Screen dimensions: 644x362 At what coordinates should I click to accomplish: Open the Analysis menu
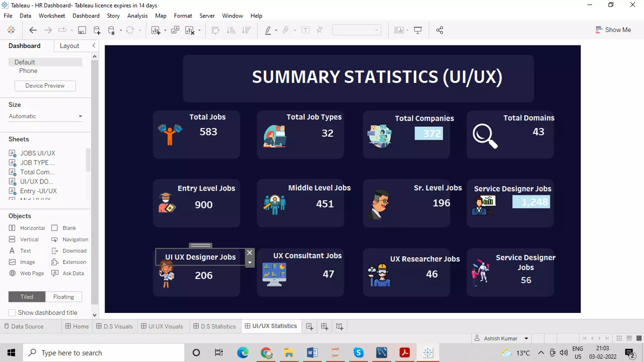click(x=137, y=16)
